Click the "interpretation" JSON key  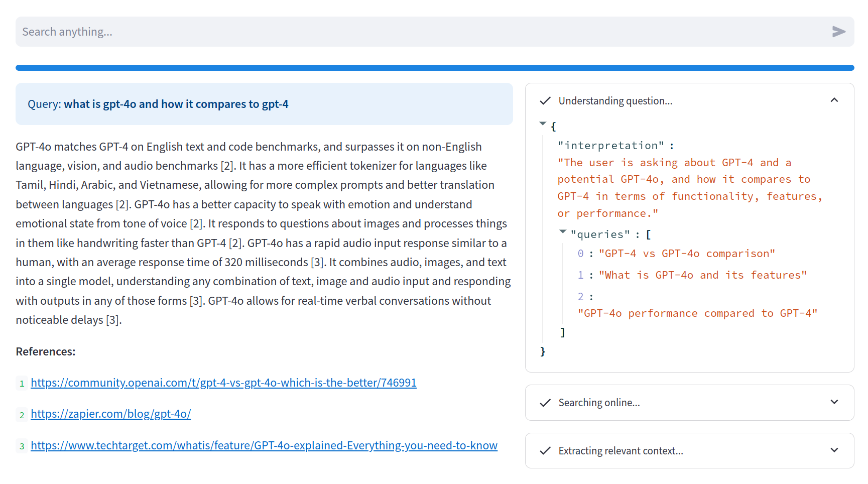610,146
